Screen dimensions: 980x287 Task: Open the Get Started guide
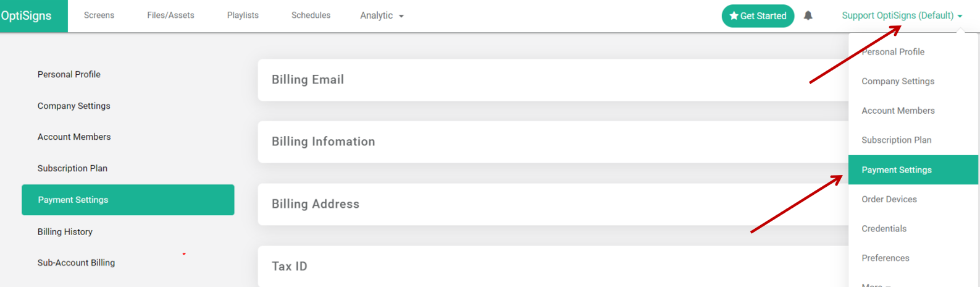758,16
